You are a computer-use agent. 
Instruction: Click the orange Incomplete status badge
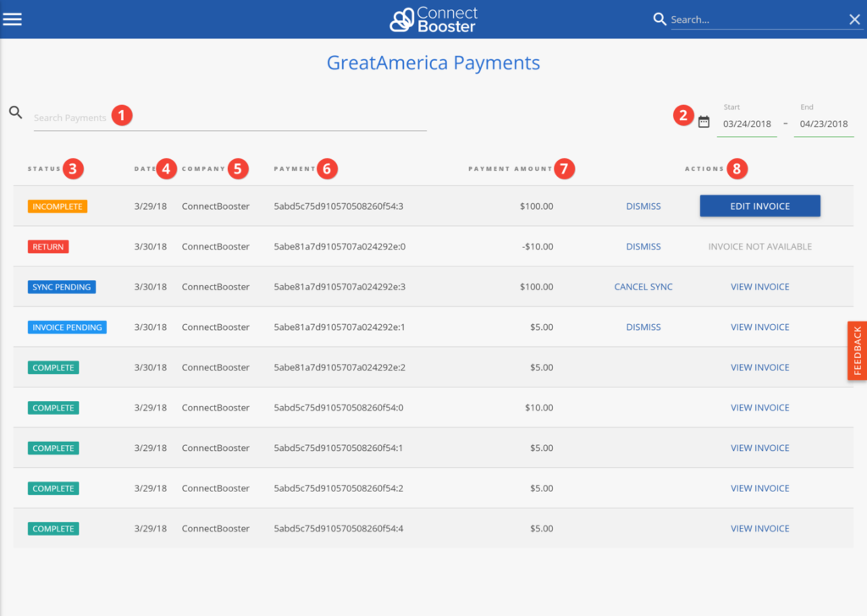pos(58,206)
